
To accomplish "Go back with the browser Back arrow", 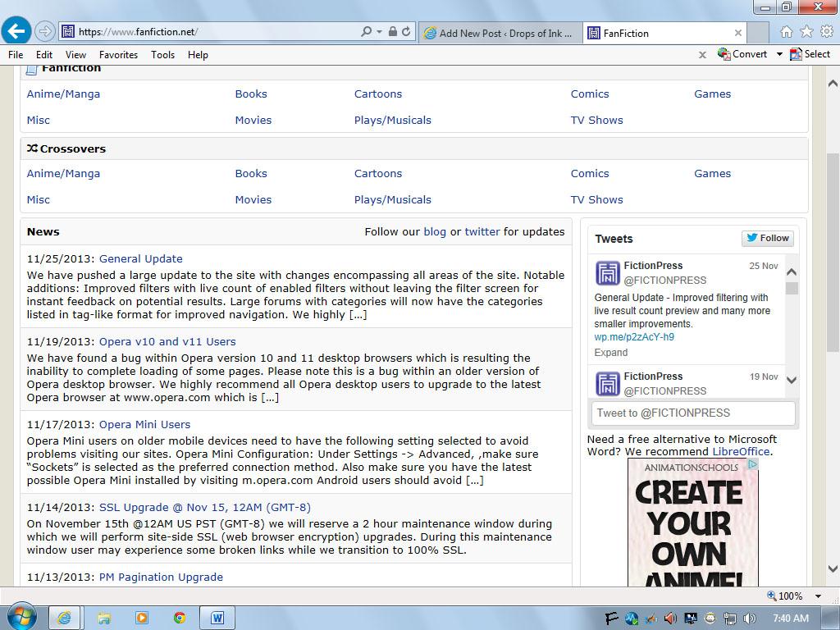I will point(16,31).
